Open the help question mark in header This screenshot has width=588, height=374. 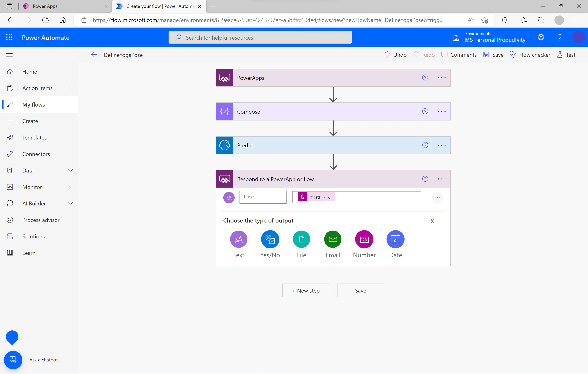click(559, 37)
